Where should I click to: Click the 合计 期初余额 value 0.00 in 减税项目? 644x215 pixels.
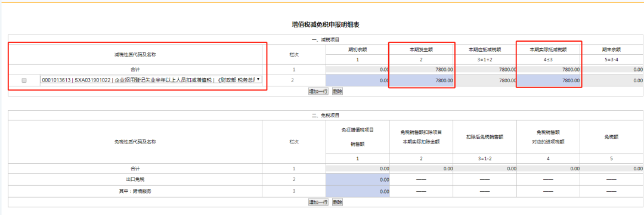pos(385,70)
